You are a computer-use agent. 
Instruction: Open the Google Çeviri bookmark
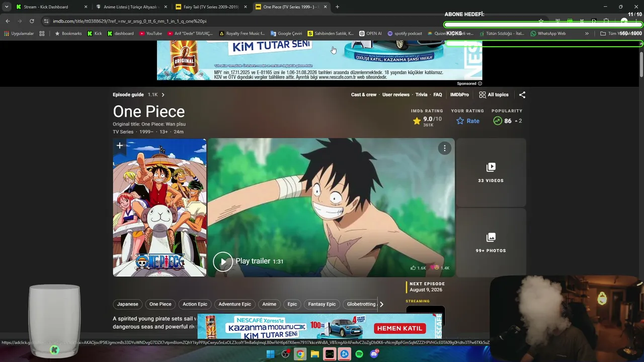click(286, 34)
